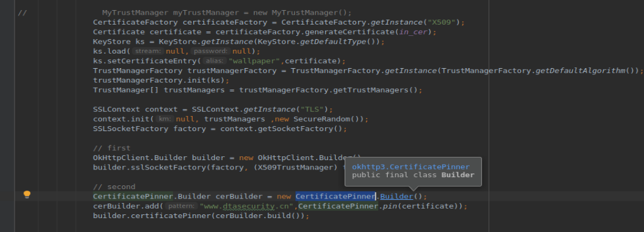Click the "// first" comment line
This screenshot has width=644, height=232.
pos(112,148)
